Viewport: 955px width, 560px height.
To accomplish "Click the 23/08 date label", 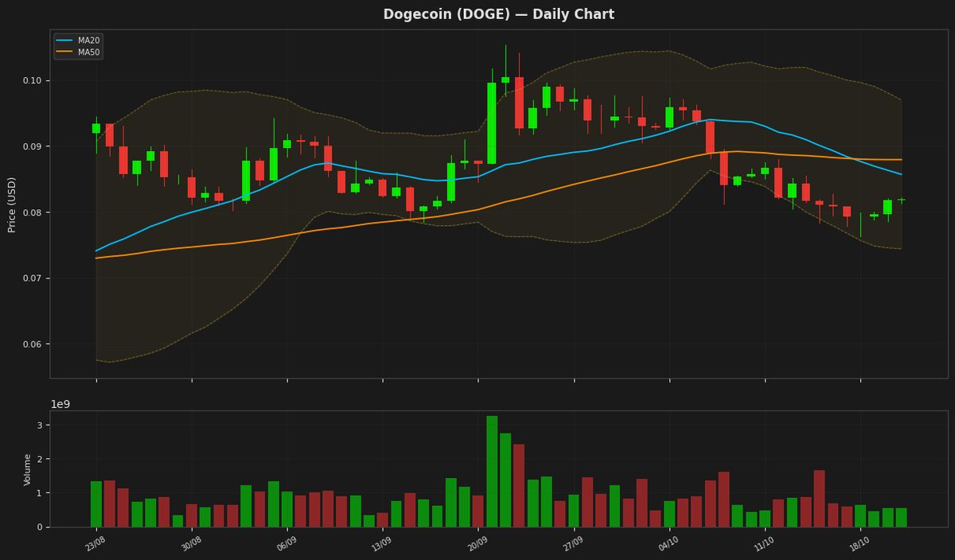I will (94, 543).
